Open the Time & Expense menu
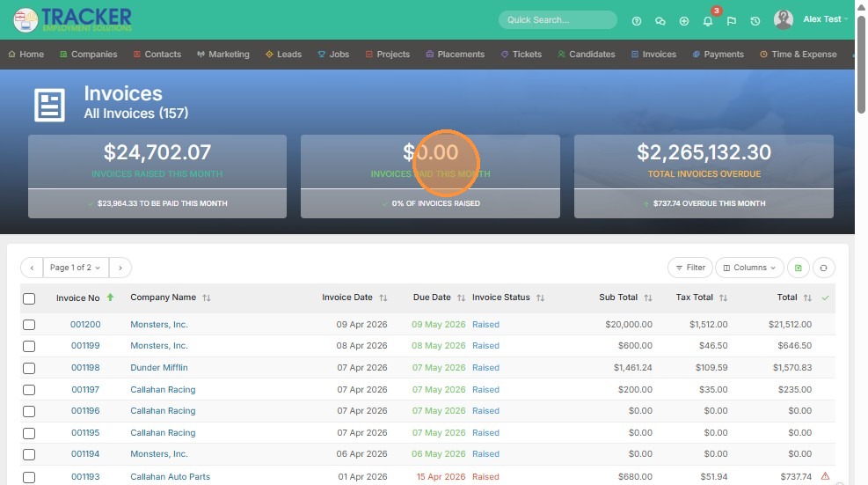Viewport: 868px width, 485px height. pos(799,55)
